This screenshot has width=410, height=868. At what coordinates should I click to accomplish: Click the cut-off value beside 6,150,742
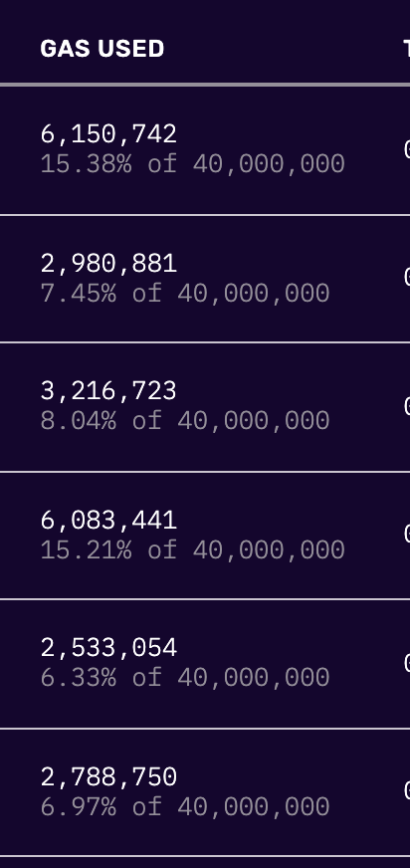click(407, 149)
